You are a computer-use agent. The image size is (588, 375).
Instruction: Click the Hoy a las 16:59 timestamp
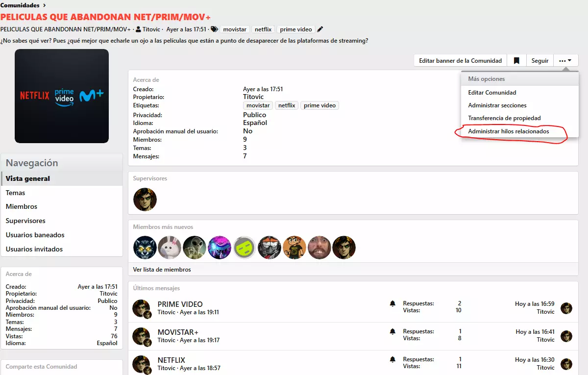535,304
